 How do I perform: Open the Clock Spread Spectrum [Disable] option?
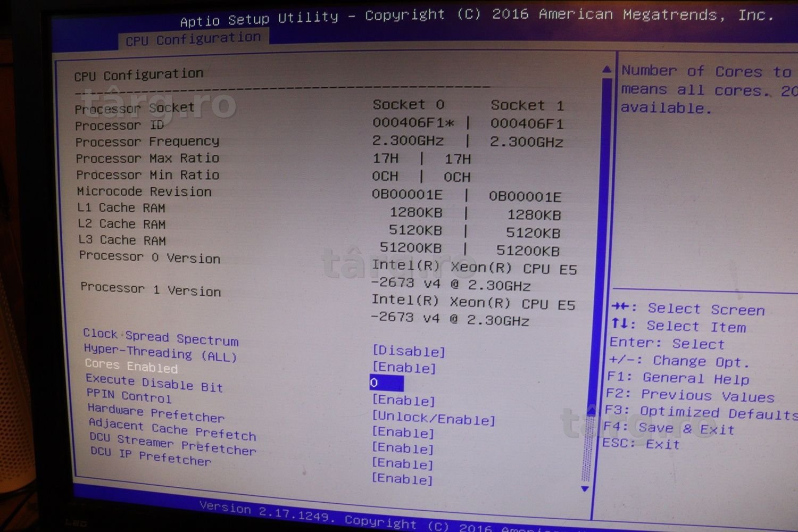point(409,351)
